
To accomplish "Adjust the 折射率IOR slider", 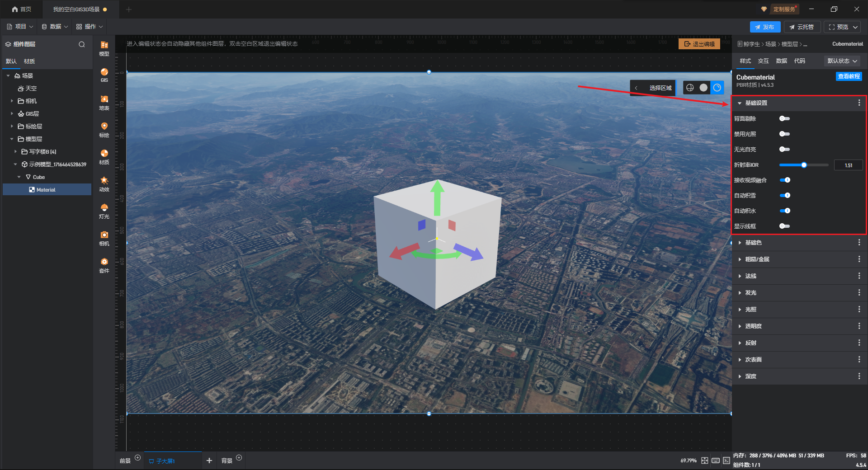I will pyautogui.click(x=804, y=165).
